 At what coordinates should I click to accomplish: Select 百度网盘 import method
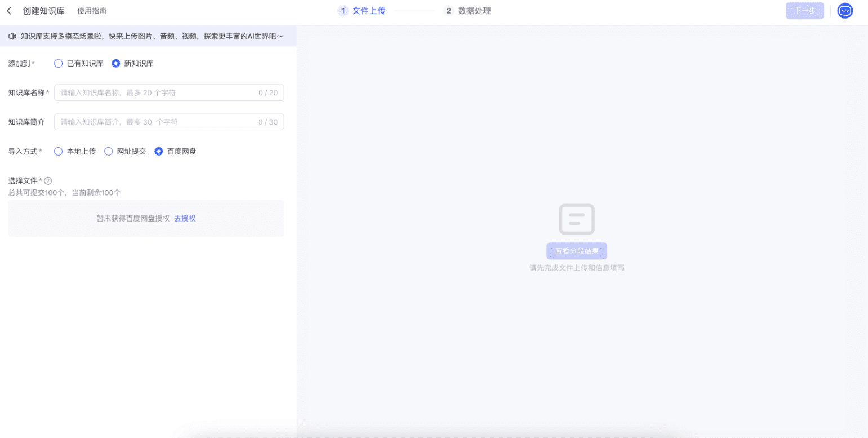[159, 152]
